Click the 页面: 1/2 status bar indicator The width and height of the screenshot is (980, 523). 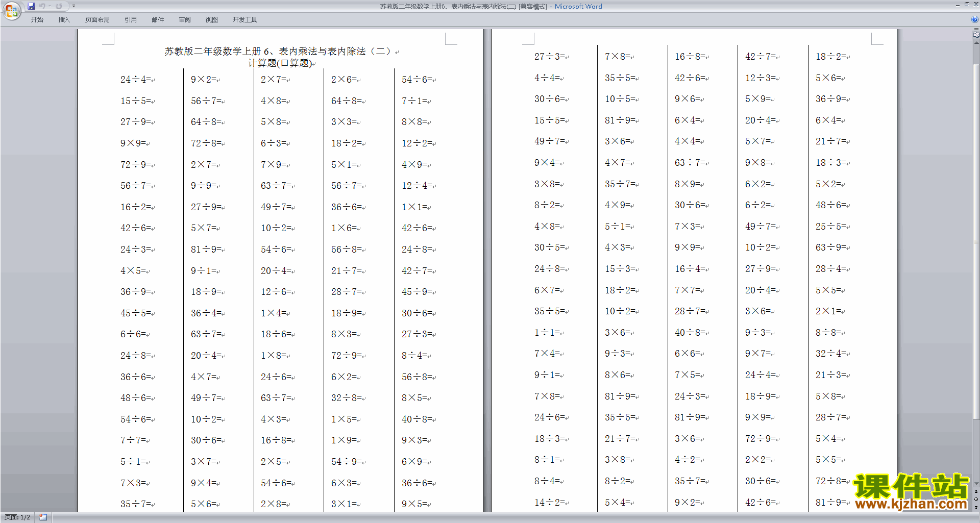point(17,517)
